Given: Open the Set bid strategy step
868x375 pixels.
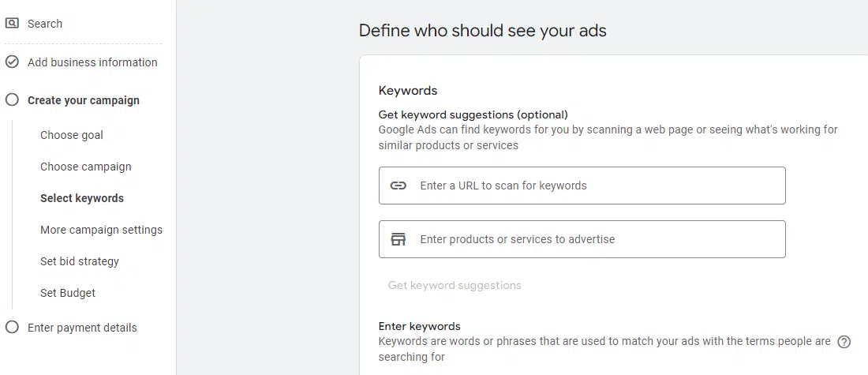Looking at the screenshot, I should [x=80, y=261].
